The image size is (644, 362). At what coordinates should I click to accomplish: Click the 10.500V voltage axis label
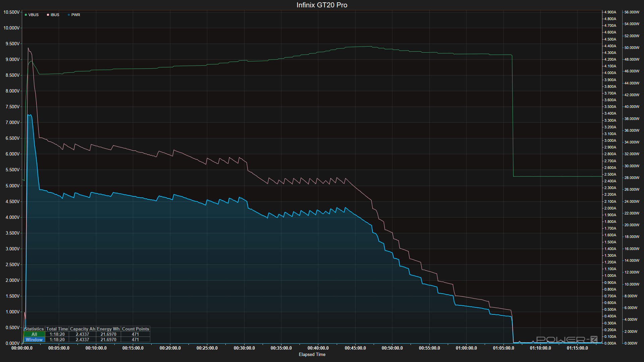click(x=11, y=12)
